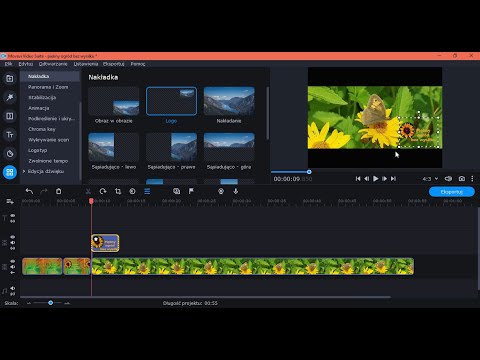Viewport: 480px width, 360px height.
Task: Open the player more options menu
Action: [x=472, y=179]
